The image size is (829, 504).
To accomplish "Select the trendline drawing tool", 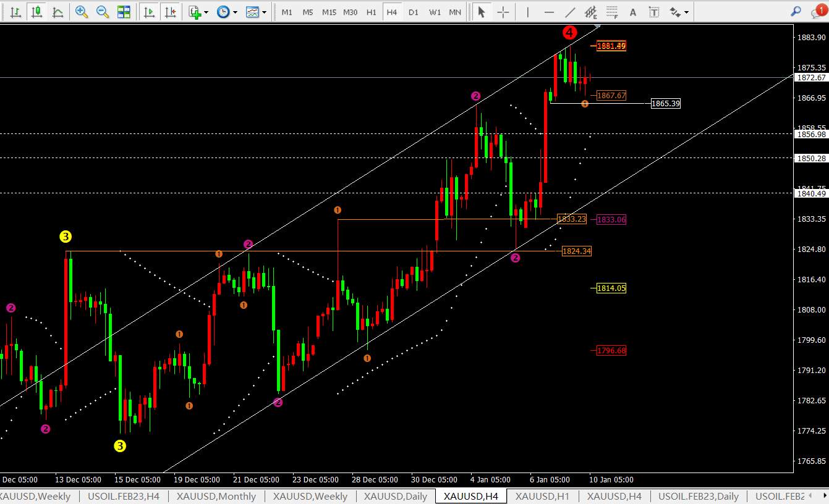I will pos(570,12).
